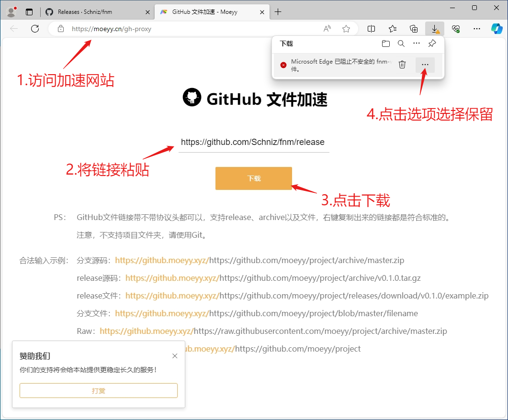The height and width of the screenshot is (420, 508).
Task: Click the blocked download error icon
Action: pos(283,65)
